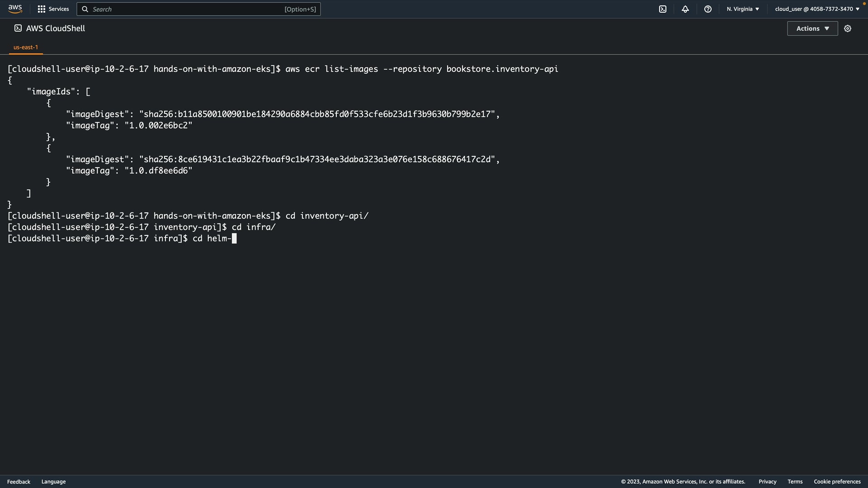Open the Services grid menu
This screenshot has width=868, height=488.
click(x=42, y=9)
